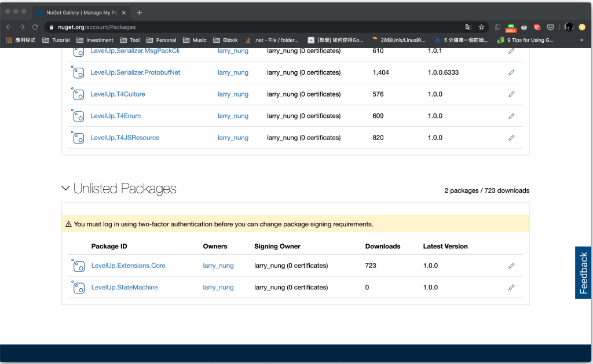Click the 820 downloads count for T4JSResource
The image size is (593, 364).
point(378,138)
